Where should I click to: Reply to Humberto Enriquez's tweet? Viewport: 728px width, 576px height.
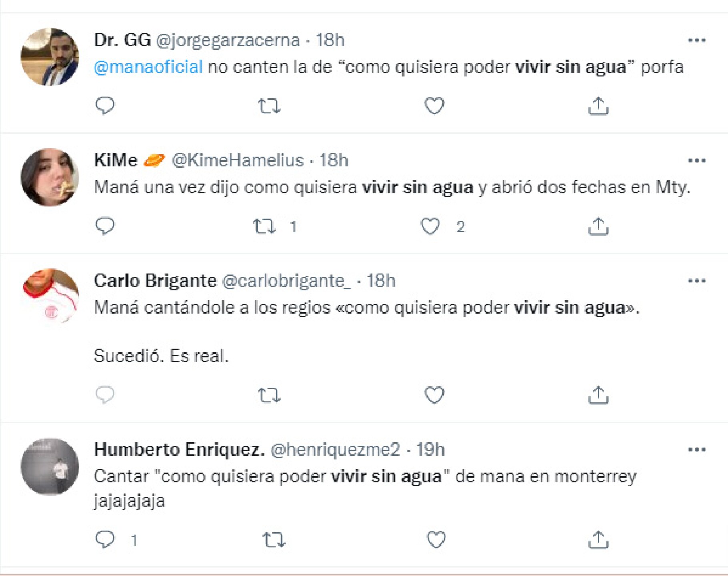coord(105,540)
